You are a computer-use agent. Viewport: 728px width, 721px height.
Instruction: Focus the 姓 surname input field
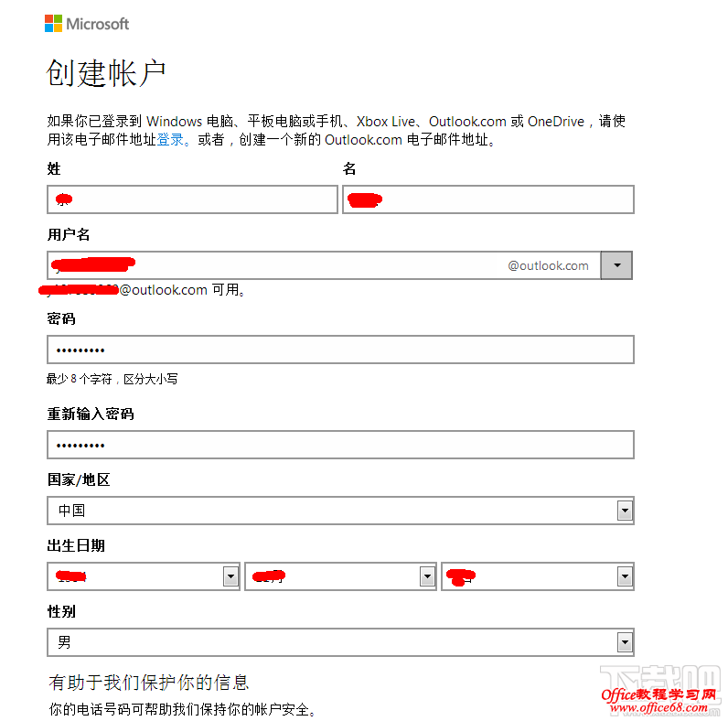click(x=192, y=199)
